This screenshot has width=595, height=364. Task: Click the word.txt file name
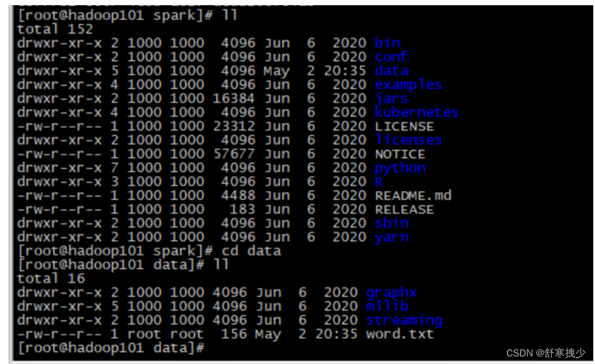tap(400, 334)
